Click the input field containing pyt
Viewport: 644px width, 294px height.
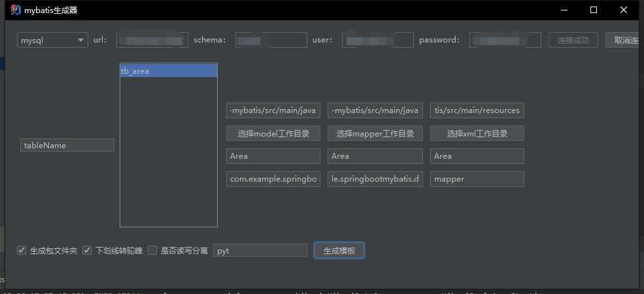click(260, 250)
